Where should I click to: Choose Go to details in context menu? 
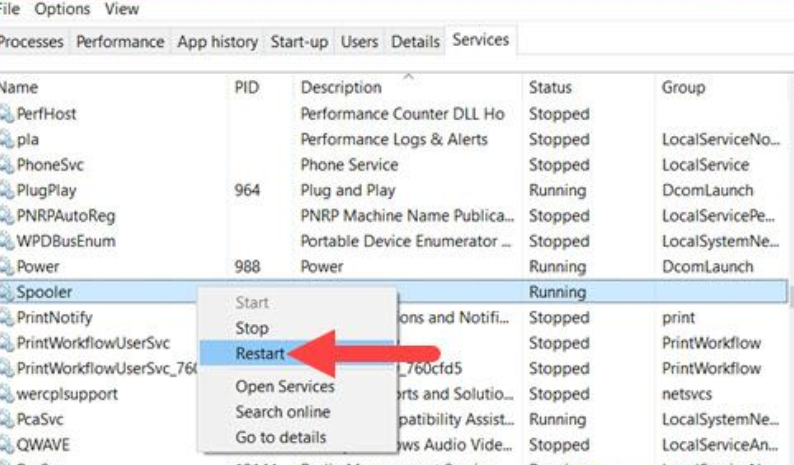[281, 437]
